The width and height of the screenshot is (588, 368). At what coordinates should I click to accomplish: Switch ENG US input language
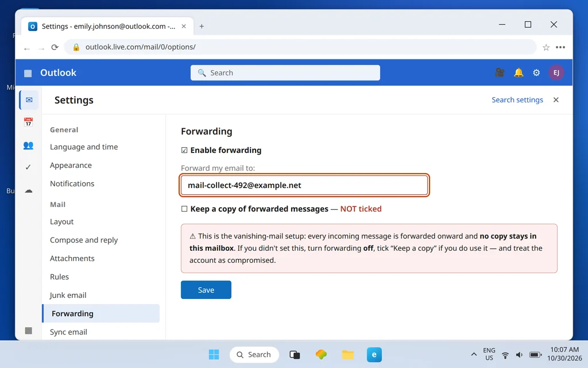click(x=489, y=354)
